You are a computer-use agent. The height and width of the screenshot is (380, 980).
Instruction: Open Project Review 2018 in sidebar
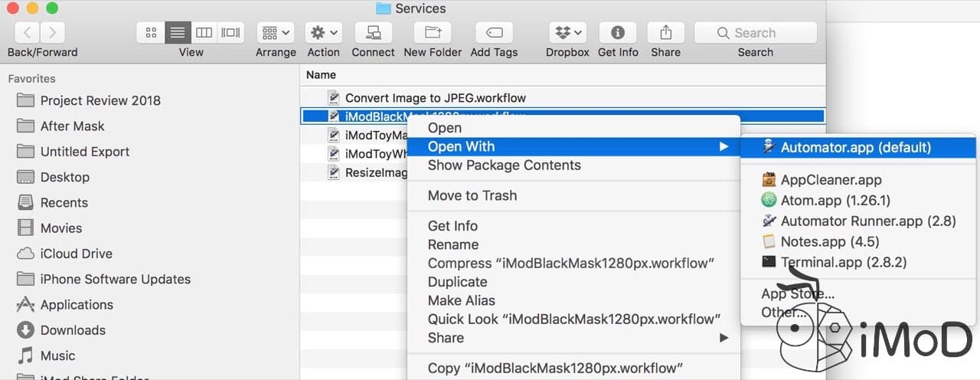click(x=100, y=100)
